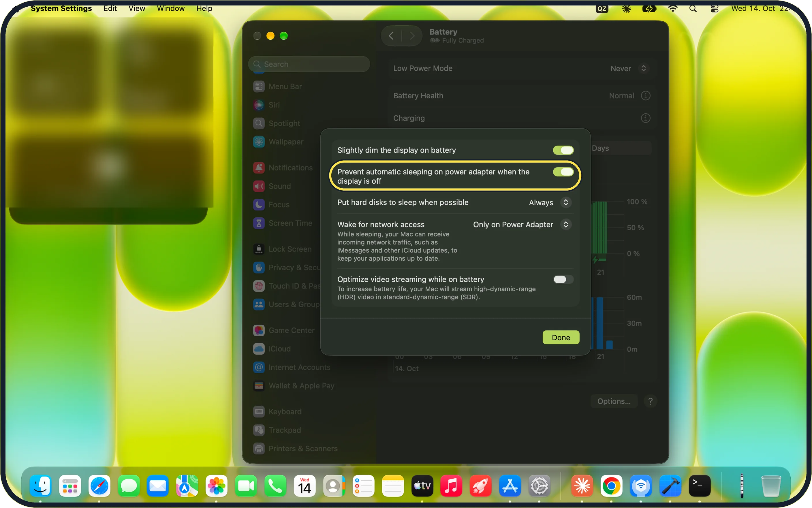Open Google Chrome from the Dock
Image resolution: width=812 pixels, height=508 pixels.
(x=611, y=486)
